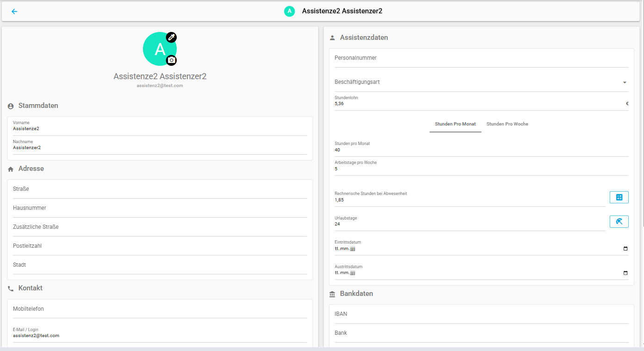Screen dimensions: 644x351
Task: Click the Nachname text field
Action: tap(160, 148)
